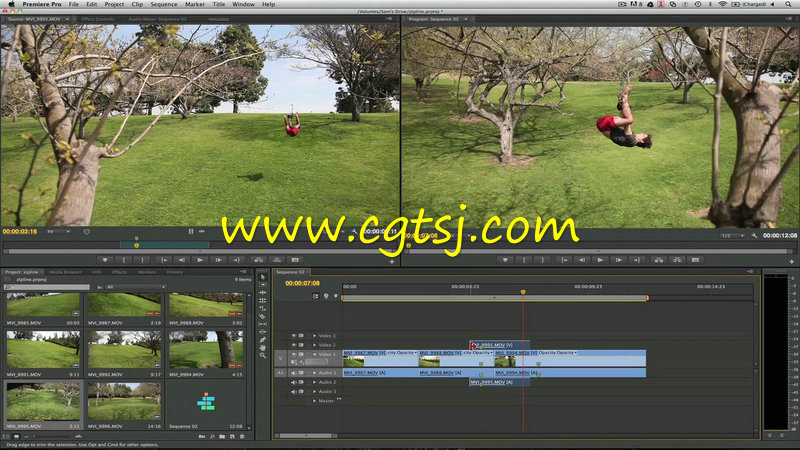Expand Master audio track
This screenshot has height=450, width=800.
pyautogui.click(x=314, y=401)
